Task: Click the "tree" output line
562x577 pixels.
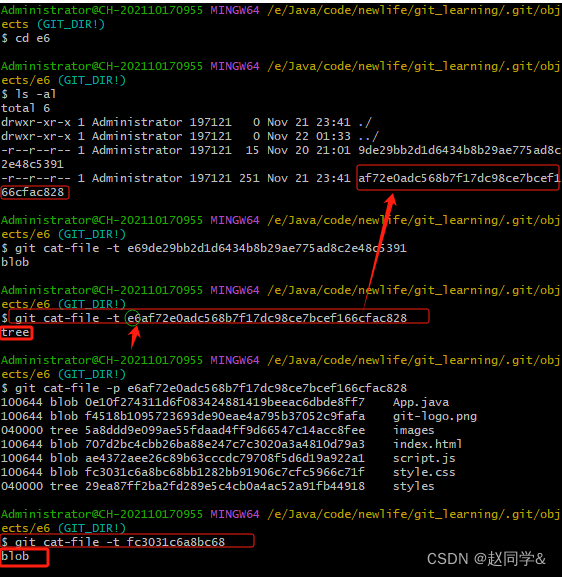Action: (15, 332)
